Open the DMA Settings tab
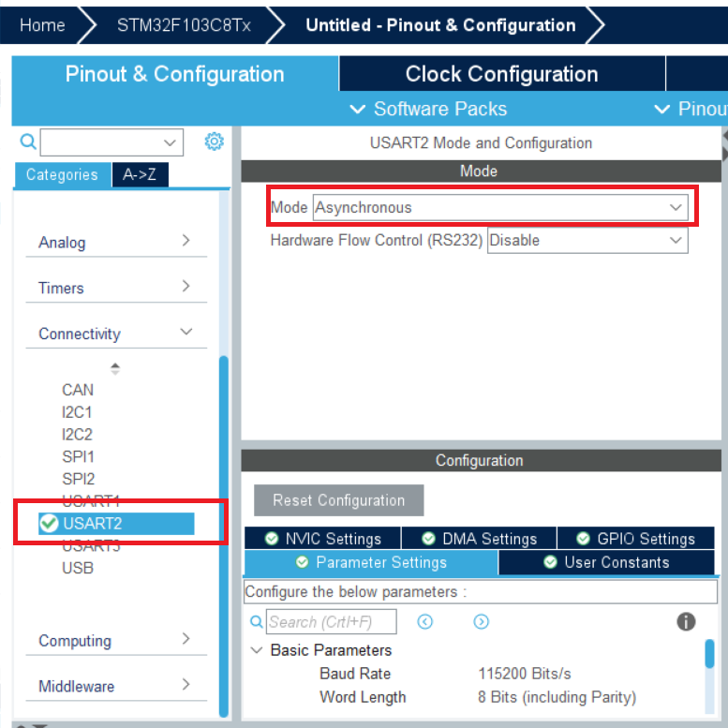728x728 pixels. (479, 538)
